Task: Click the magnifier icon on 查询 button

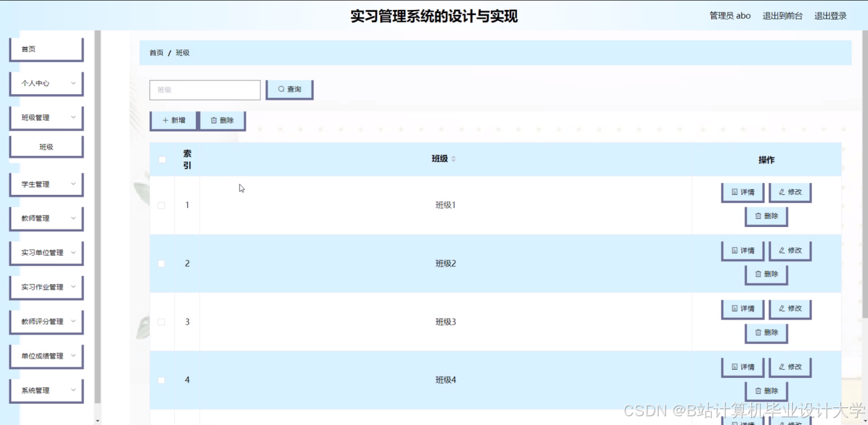Action: click(281, 90)
